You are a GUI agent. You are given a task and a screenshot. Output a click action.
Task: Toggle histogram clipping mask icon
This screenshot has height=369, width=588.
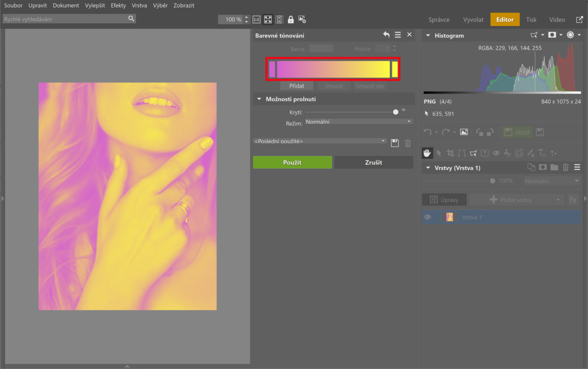pos(552,35)
